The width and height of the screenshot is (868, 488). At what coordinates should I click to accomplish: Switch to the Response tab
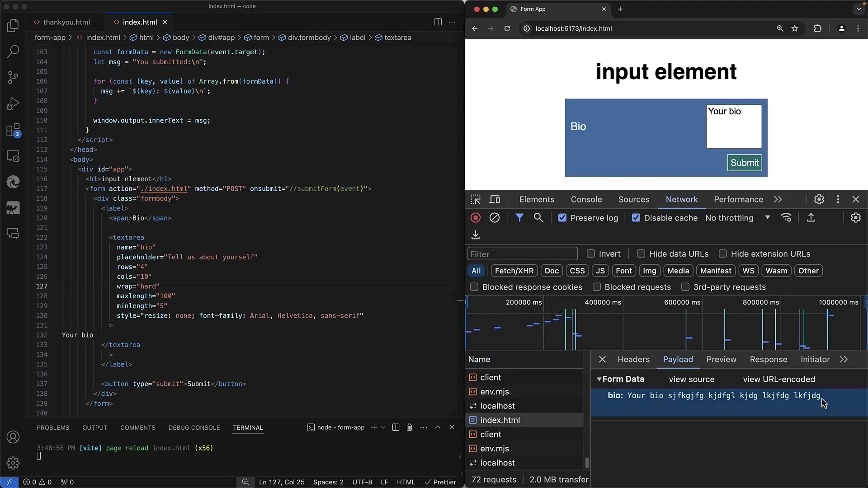coord(768,359)
